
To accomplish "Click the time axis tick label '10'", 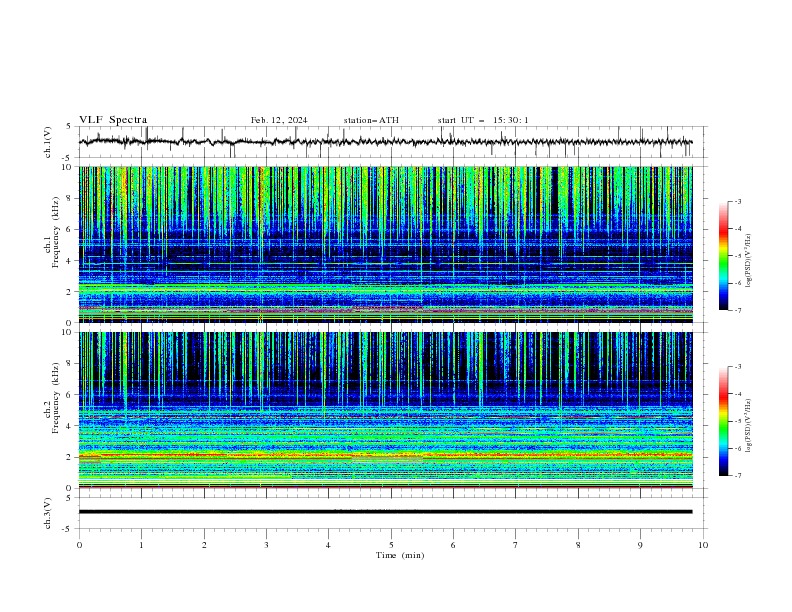I will pyautogui.click(x=703, y=545).
